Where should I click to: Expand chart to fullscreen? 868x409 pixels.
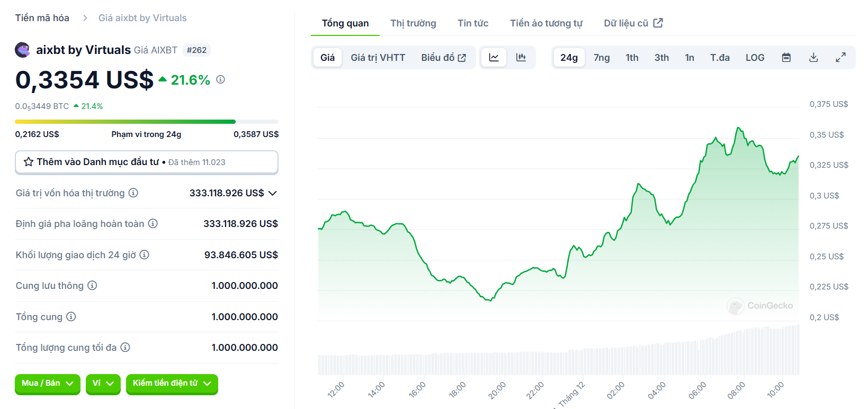click(x=841, y=57)
